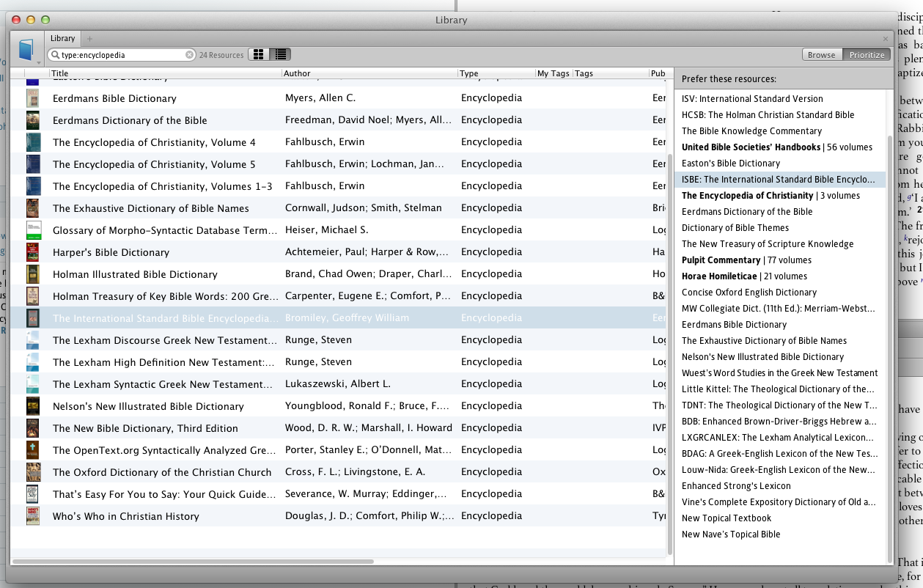Select 'HCSB: The Holman Christian Standard Bible'
This screenshot has height=588, width=923.
point(768,115)
